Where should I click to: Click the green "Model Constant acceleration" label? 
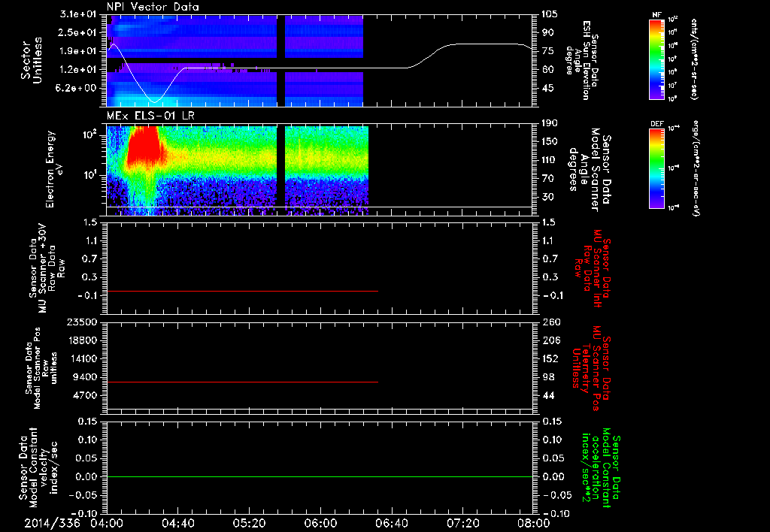600,467
